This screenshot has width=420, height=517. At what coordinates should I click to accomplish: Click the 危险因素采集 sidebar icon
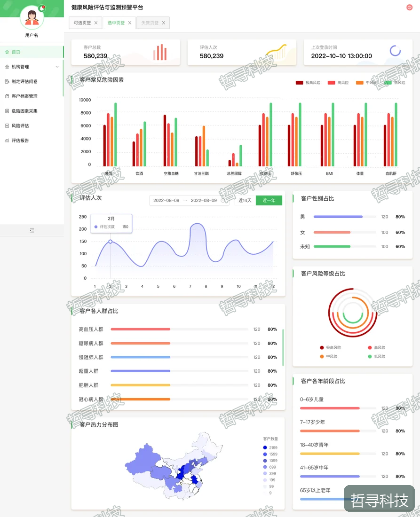coord(7,111)
